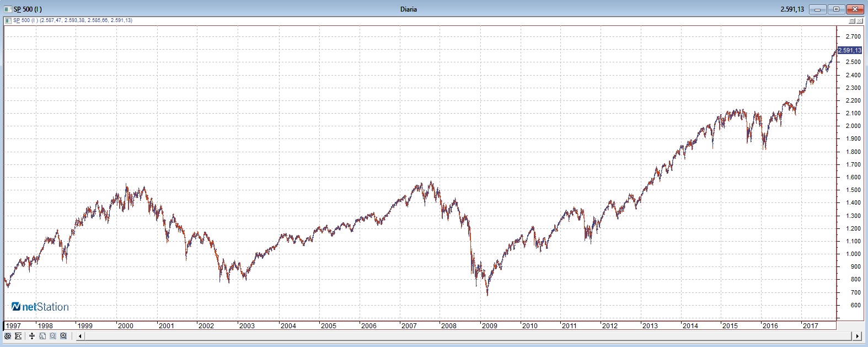Click the Diaria timeframe label
The image size is (868, 347).
coord(409,9)
